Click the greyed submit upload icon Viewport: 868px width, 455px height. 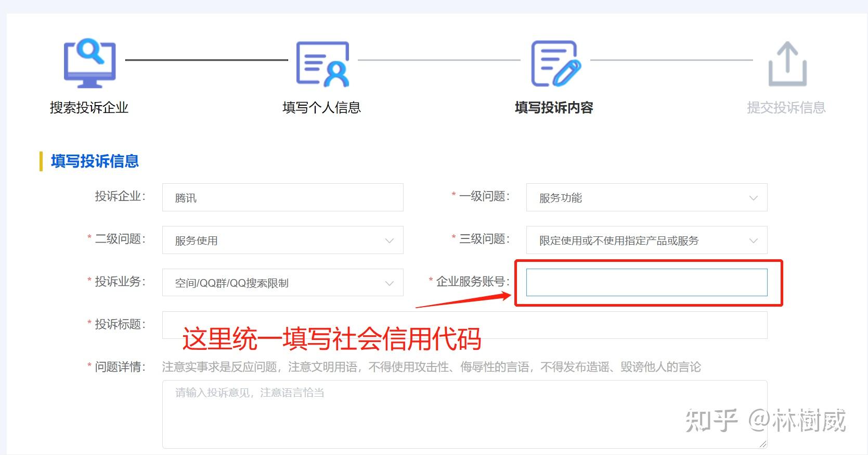pos(787,64)
